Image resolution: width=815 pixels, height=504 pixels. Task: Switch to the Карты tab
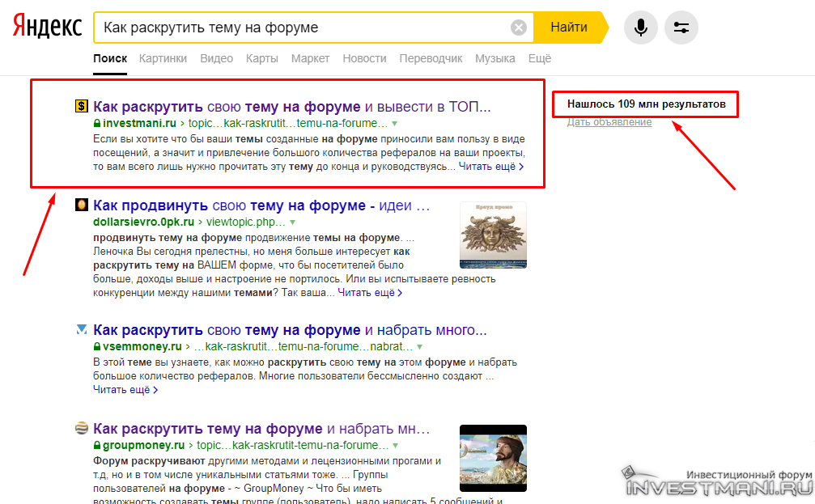(x=262, y=58)
